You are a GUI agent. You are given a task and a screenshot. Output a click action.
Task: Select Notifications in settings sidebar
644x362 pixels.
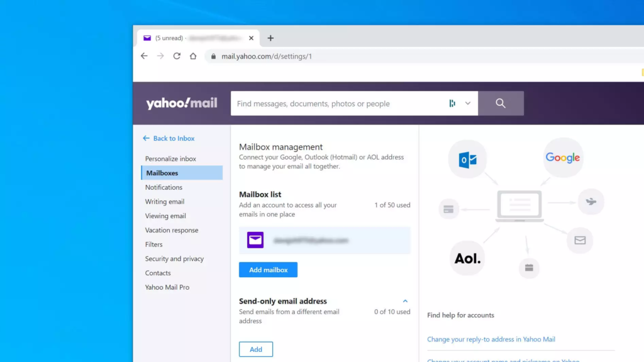(164, 187)
